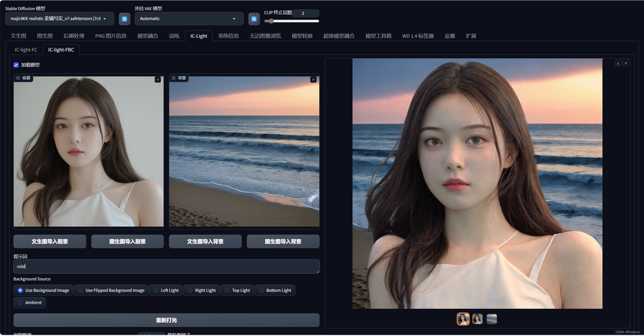Open the 图生图 tab
The width and height of the screenshot is (644, 336).
point(45,36)
